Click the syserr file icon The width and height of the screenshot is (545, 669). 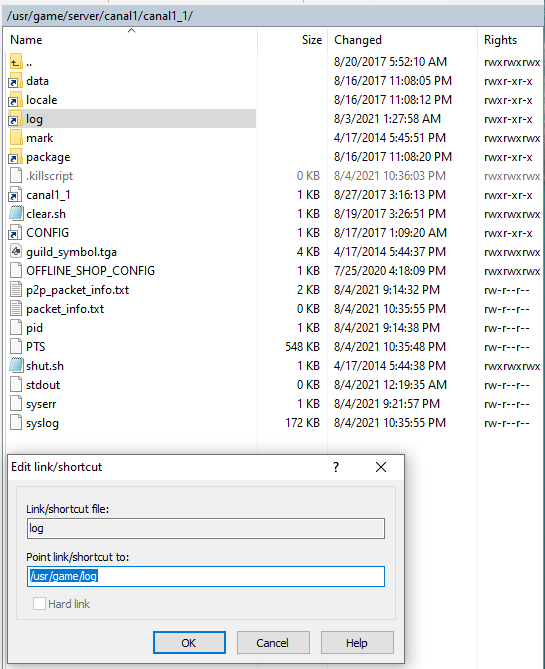point(16,404)
